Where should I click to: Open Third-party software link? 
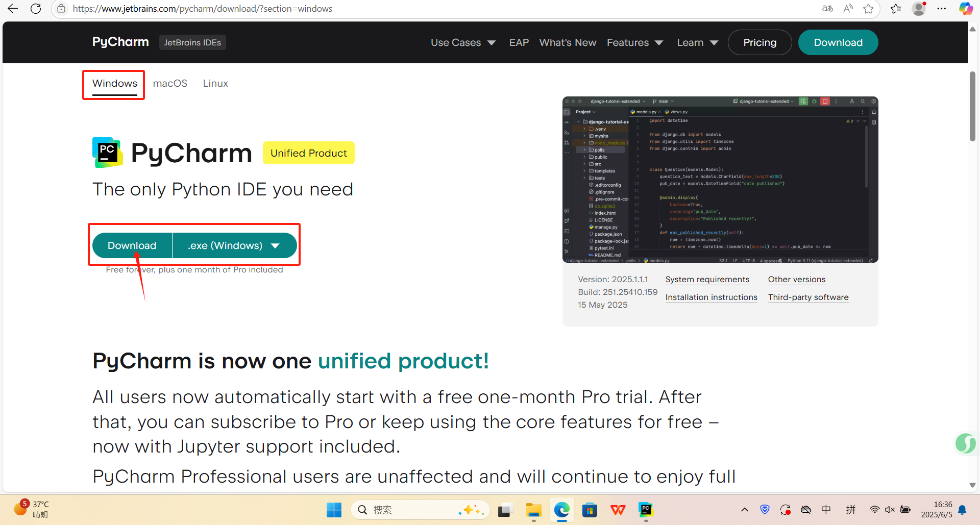(x=808, y=297)
